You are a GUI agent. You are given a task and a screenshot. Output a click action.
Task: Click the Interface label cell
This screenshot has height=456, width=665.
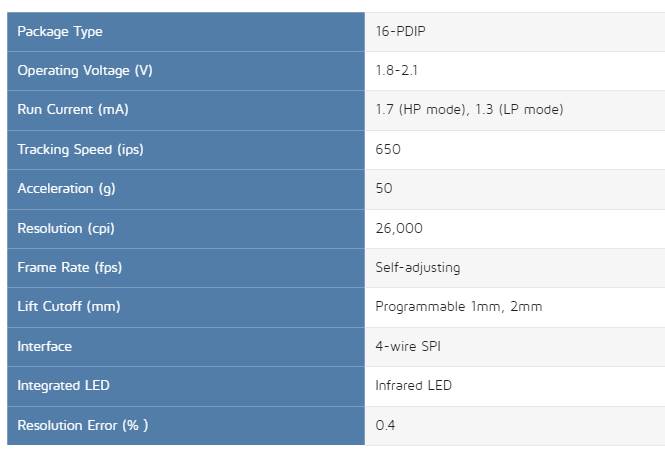pos(186,347)
